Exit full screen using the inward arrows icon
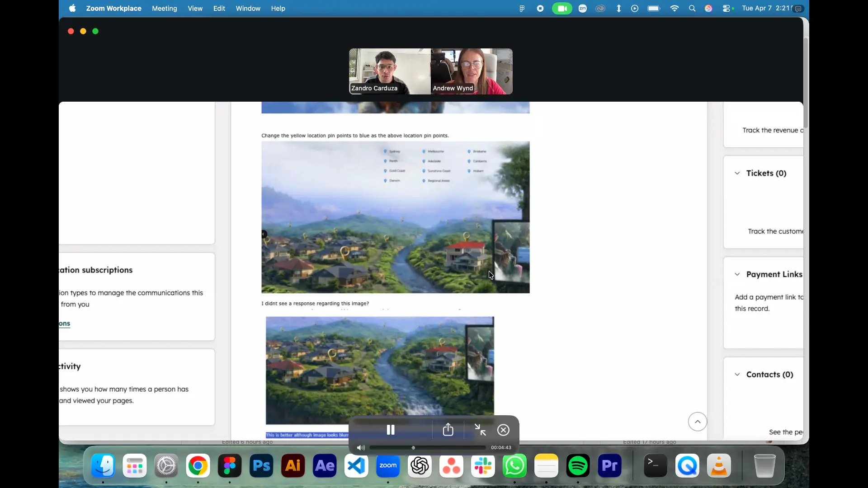 (480, 430)
